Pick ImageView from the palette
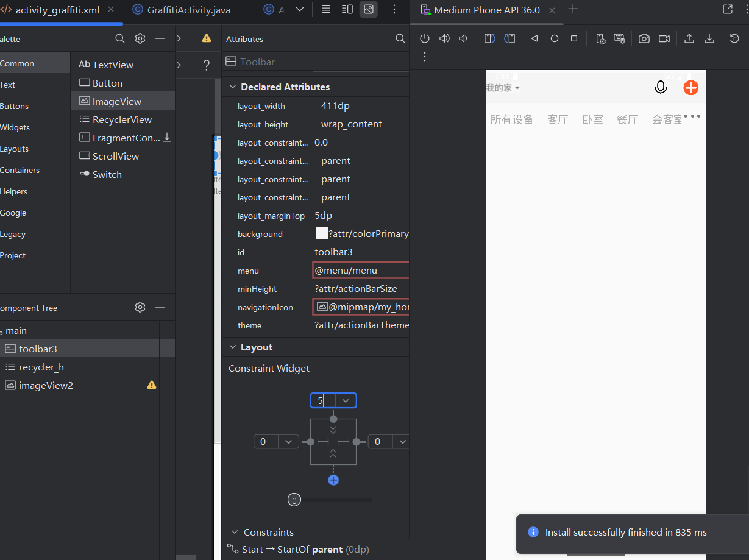The image size is (749, 560). [122, 101]
